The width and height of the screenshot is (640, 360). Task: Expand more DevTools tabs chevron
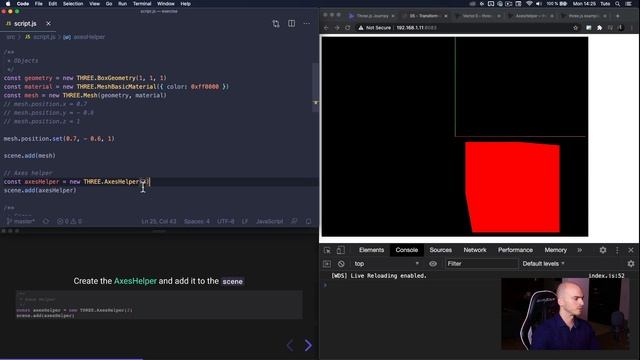click(x=580, y=250)
